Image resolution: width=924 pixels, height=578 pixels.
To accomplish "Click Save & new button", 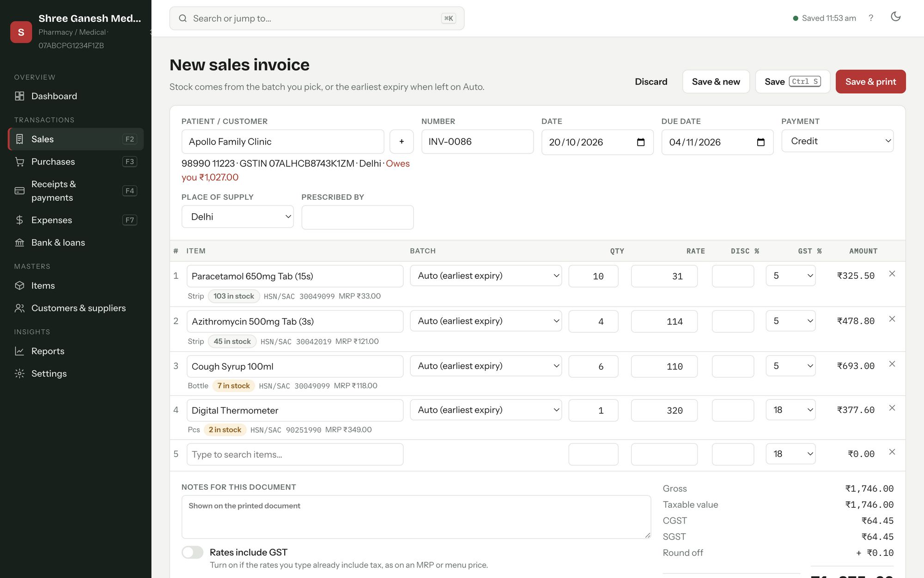I will click(x=716, y=82).
